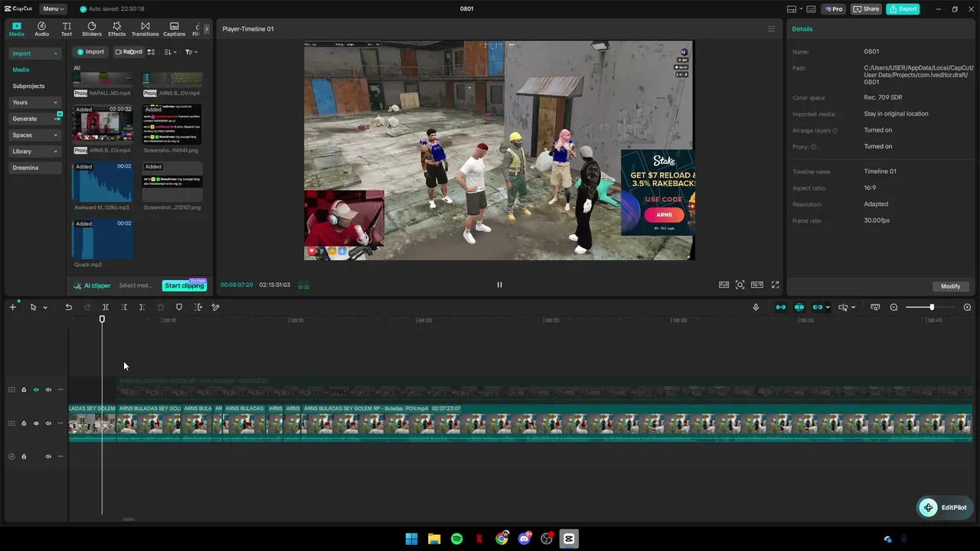Click the redo arrow in timeline toolbar
Image resolution: width=980 pixels, height=551 pixels.
point(87,307)
